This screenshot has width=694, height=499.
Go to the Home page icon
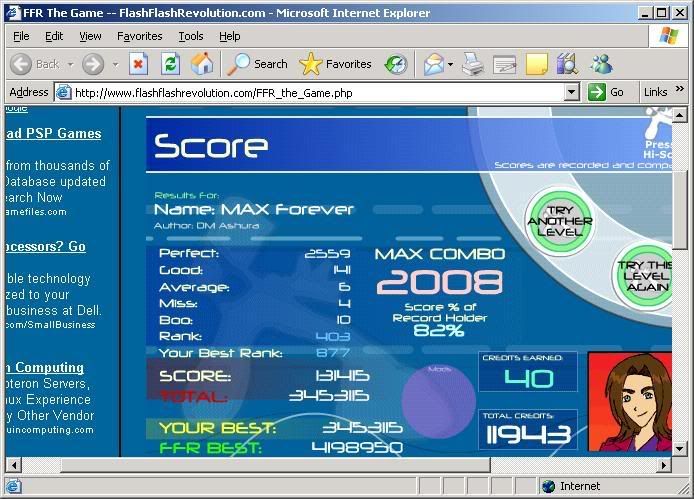202,64
